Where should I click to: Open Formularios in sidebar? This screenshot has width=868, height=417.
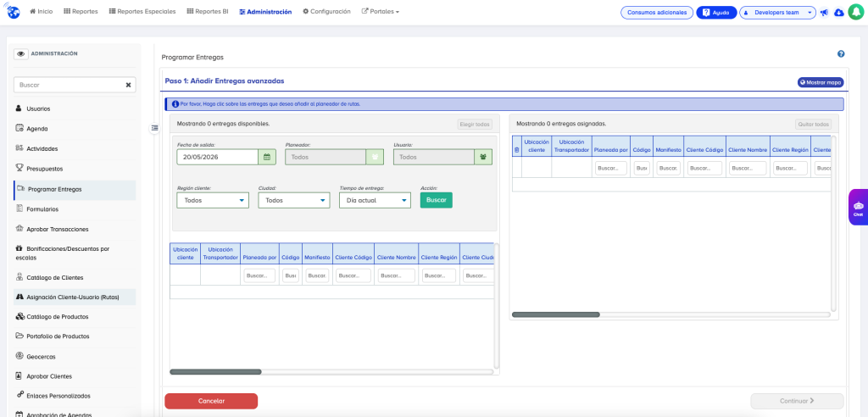(75, 209)
